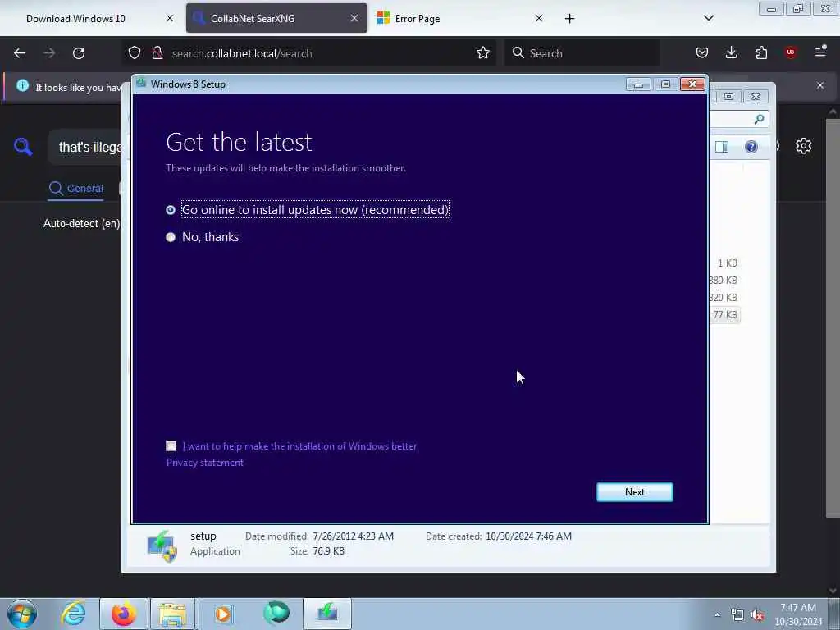Click the browser forward arrow

[49, 53]
